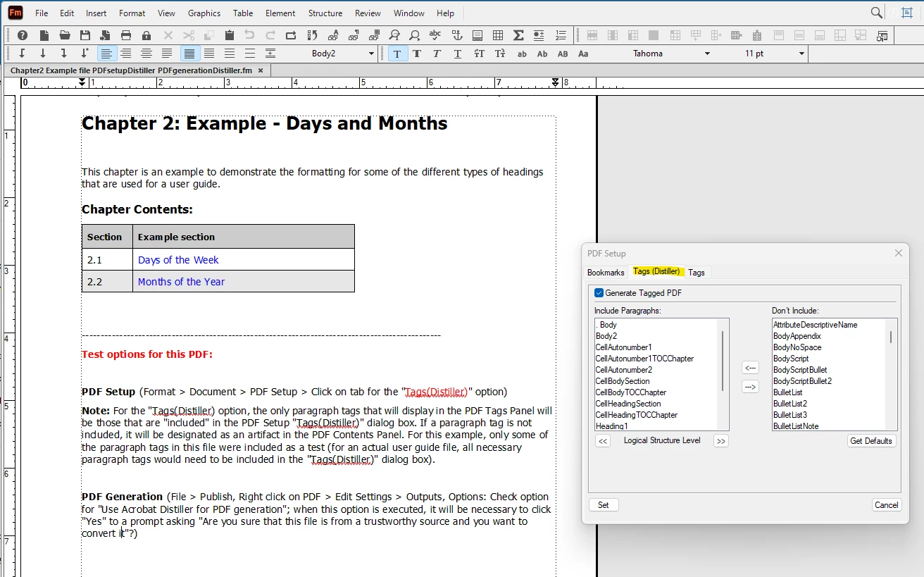Click the padlock icon in toolbar
Screen dimensions: 924x577
[146, 35]
